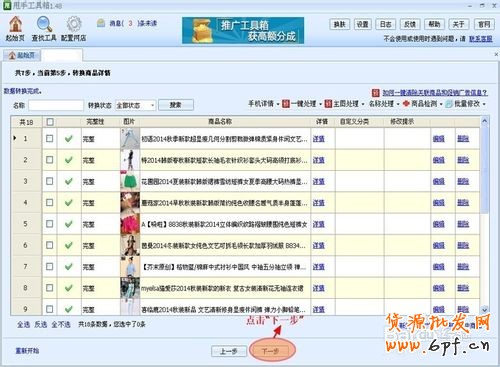Expand the 转换状态 dropdown

pos(135,105)
